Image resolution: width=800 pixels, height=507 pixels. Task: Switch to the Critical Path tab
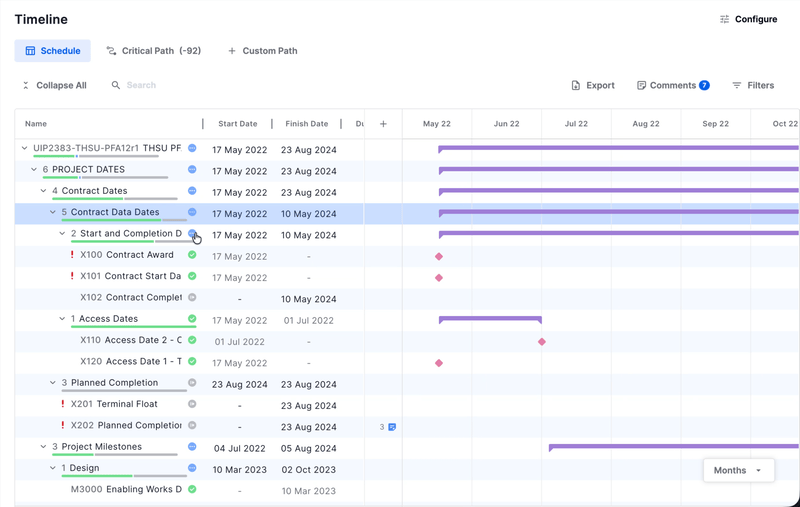153,51
